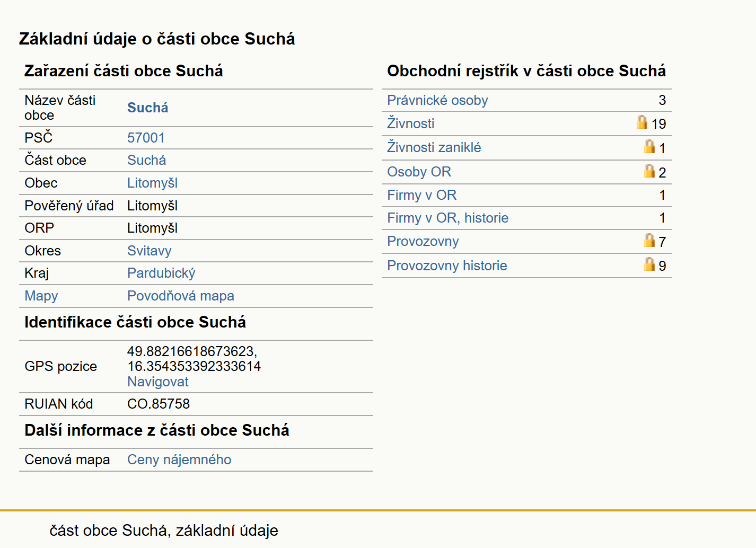Click the bold Suchá name link

click(148, 108)
